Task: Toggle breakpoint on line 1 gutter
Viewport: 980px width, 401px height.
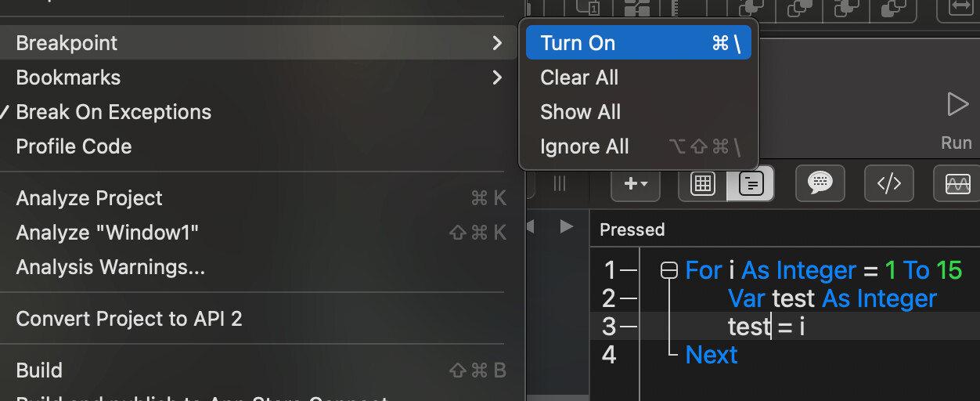Action: pyautogui.click(x=629, y=270)
